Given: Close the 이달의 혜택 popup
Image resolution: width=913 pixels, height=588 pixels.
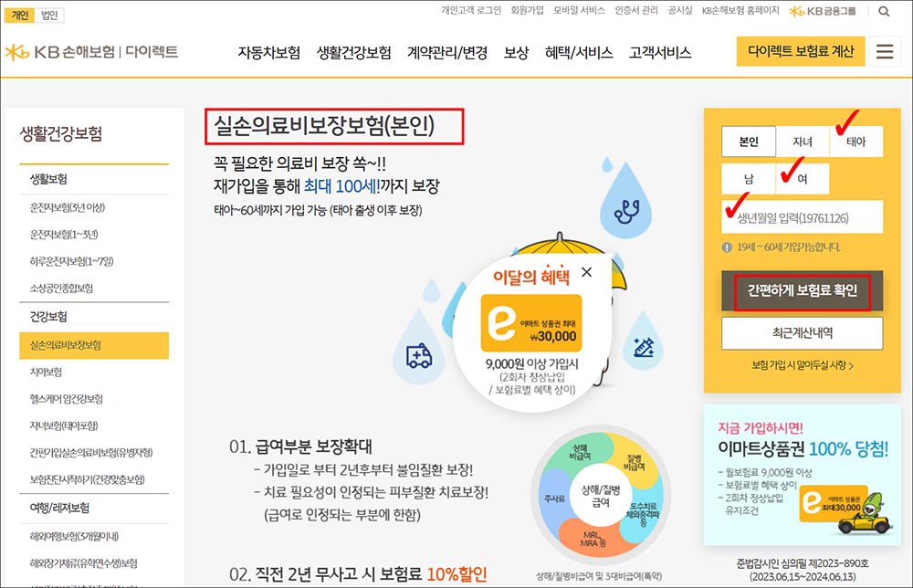Looking at the screenshot, I should [587, 272].
